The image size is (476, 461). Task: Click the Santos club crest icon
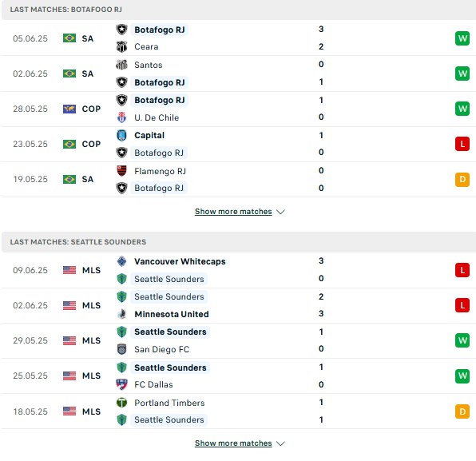tap(121, 65)
